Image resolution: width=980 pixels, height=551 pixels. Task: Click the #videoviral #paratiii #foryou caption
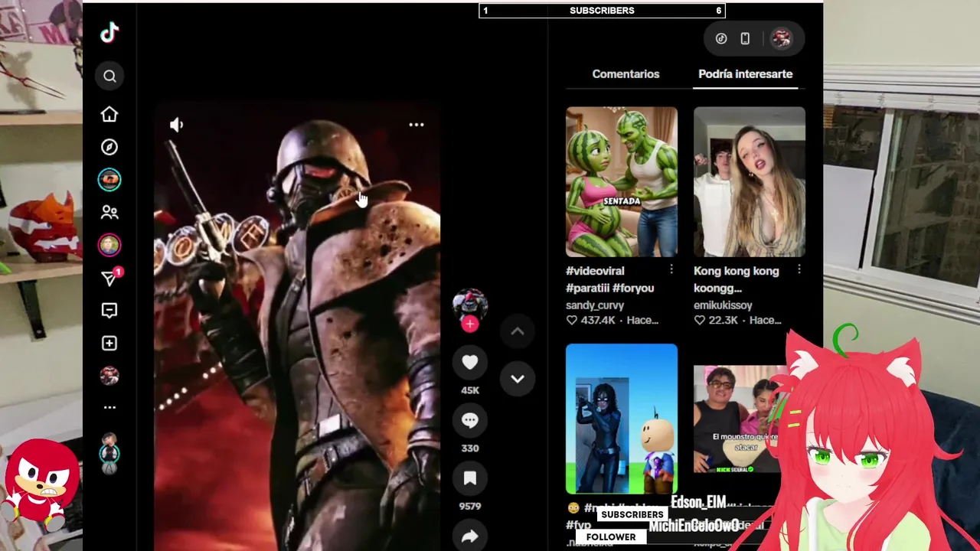click(x=610, y=279)
